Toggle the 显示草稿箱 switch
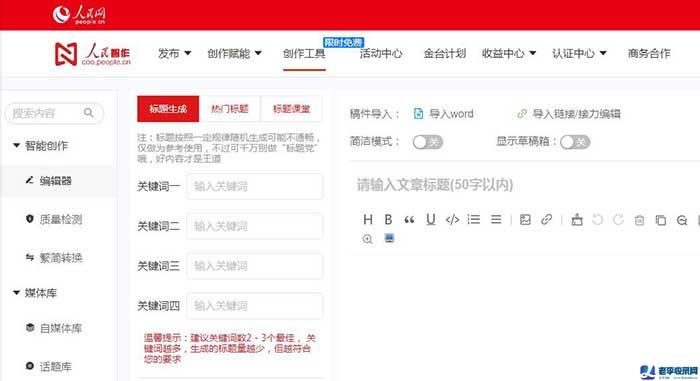Viewport: 700px width, 381px height. [575, 142]
